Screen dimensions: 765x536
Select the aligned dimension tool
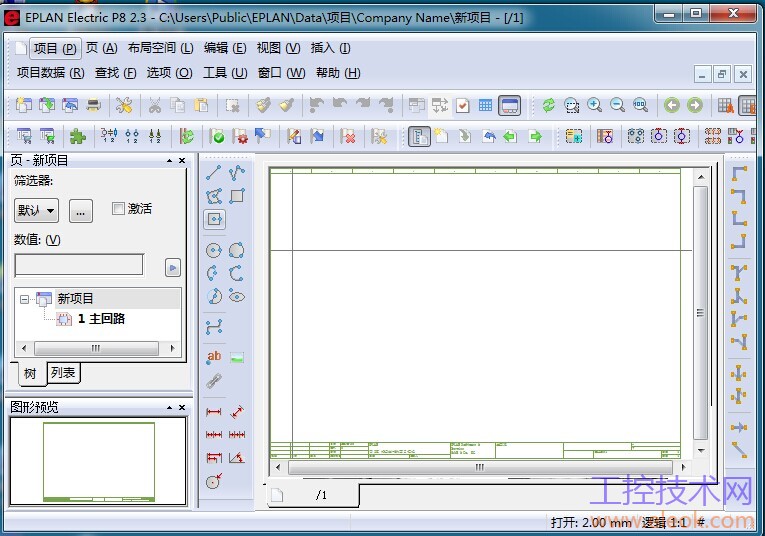coord(237,412)
